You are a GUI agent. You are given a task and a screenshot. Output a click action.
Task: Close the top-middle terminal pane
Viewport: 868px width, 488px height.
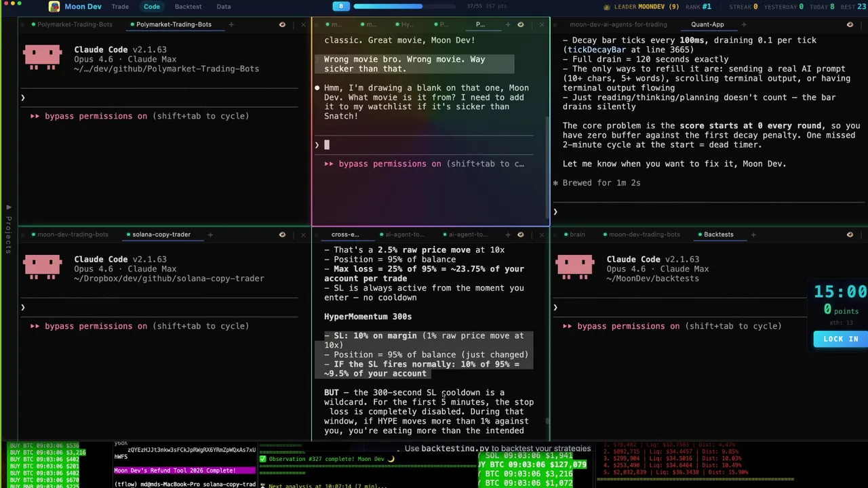click(x=541, y=24)
